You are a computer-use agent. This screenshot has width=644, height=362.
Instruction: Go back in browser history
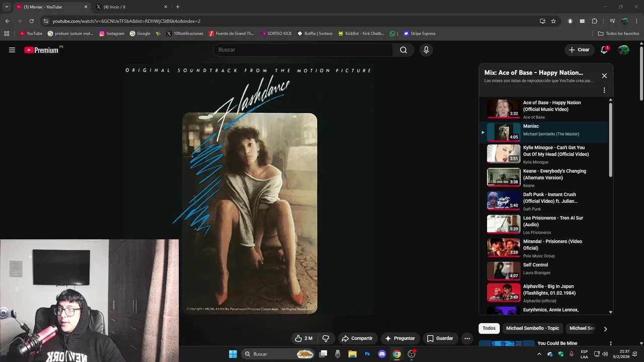click(x=7, y=21)
